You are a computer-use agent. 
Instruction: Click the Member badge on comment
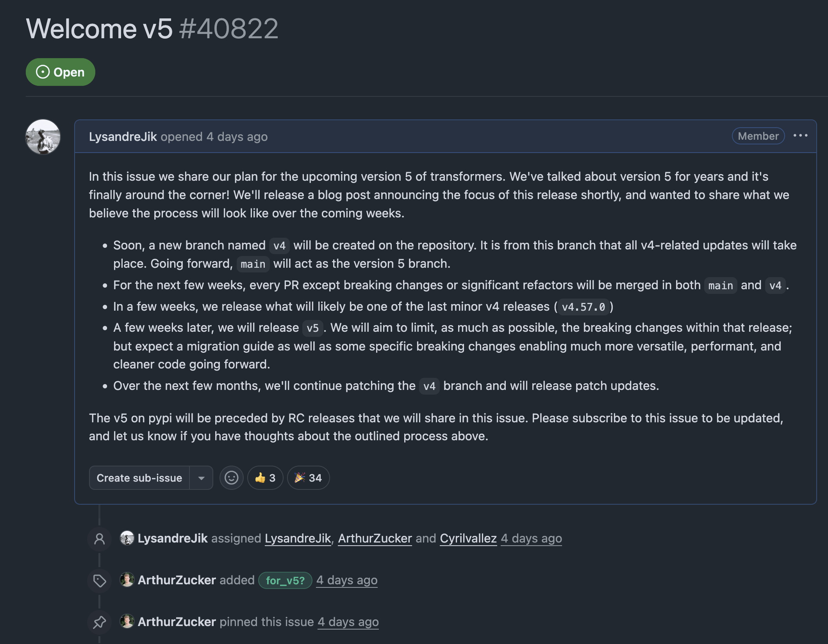tap(758, 136)
